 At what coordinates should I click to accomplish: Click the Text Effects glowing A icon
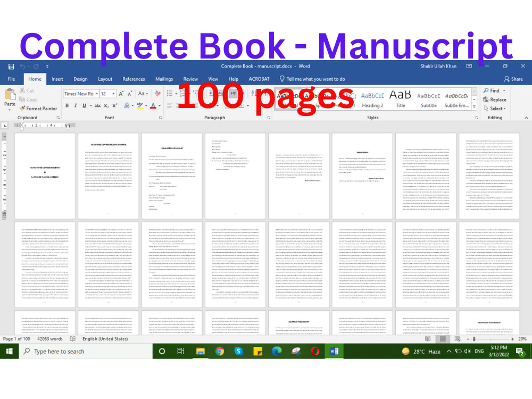pyautogui.click(x=127, y=105)
